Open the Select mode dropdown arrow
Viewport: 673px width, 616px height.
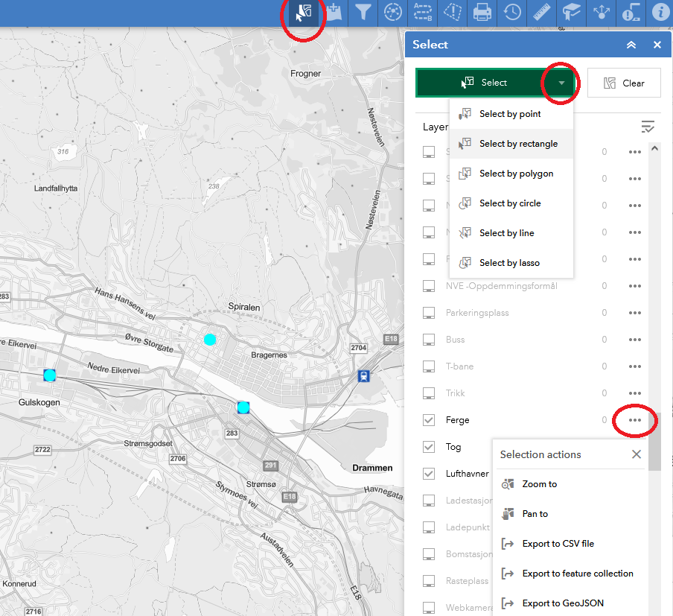click(x=561, y=83)
